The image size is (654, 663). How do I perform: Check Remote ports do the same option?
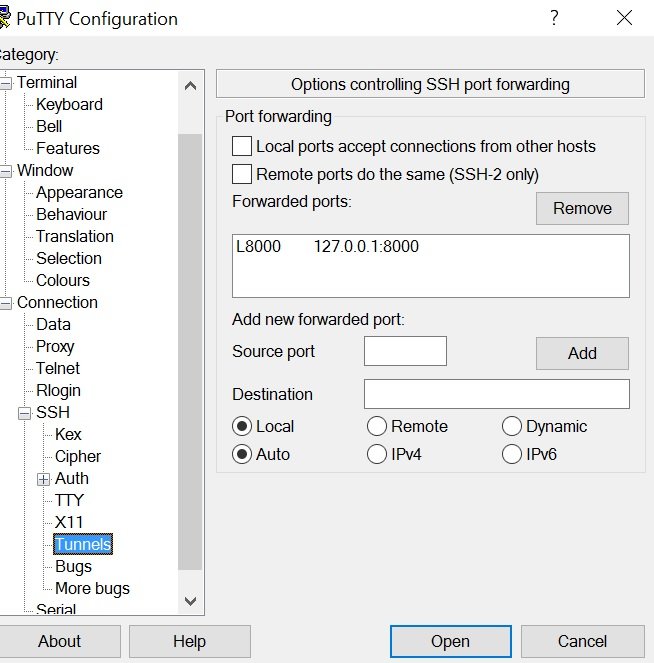coord(242,174)
